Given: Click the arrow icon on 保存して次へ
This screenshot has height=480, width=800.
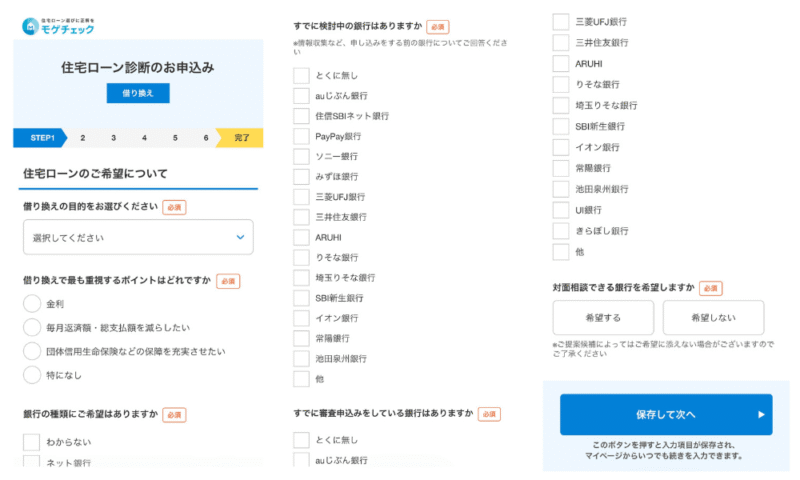Looking at the screenshot, I should pyautogui.click(x=761, y=414).
